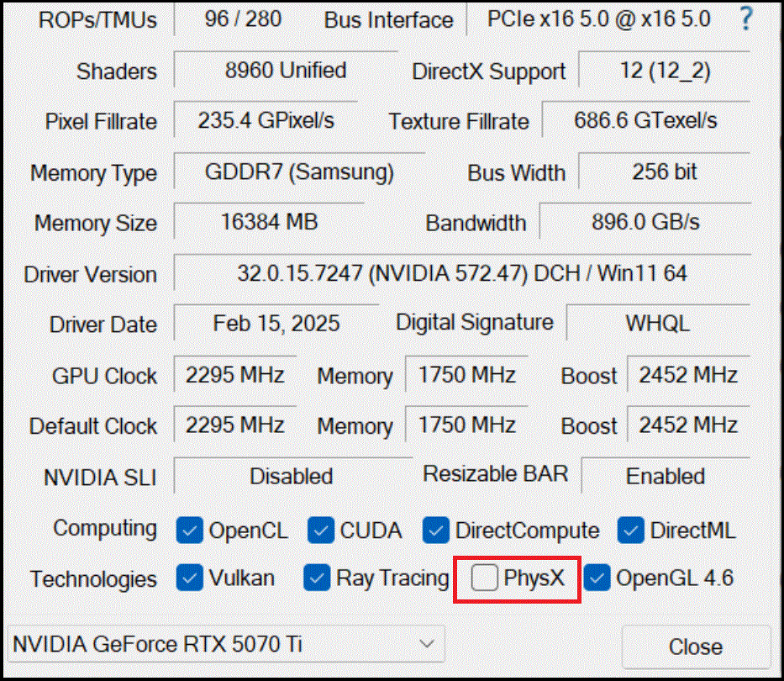Click the Shaders 8960 Unified field
This screenshot has height=681, width=784.
285,71
